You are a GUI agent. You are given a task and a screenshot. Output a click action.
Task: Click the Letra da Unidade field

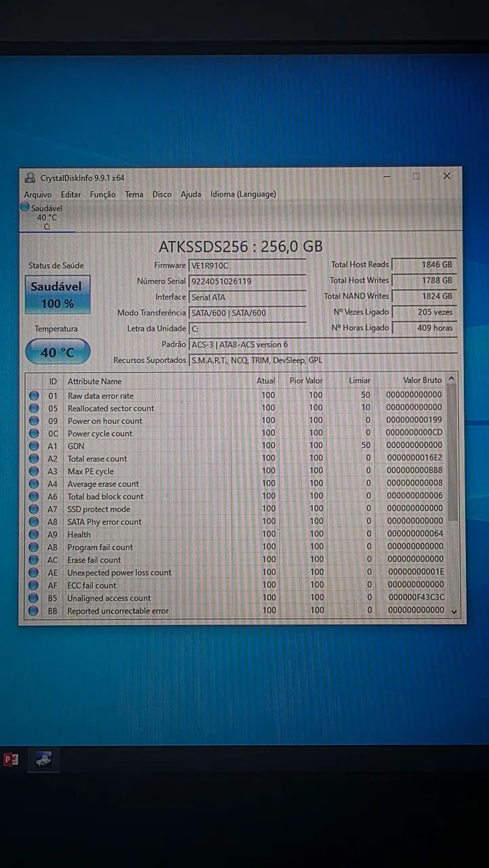(x=247, y=329)
